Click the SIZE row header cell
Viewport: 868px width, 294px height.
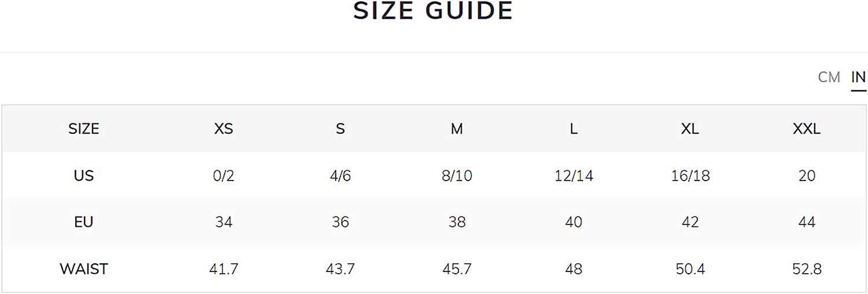(84, 128)
